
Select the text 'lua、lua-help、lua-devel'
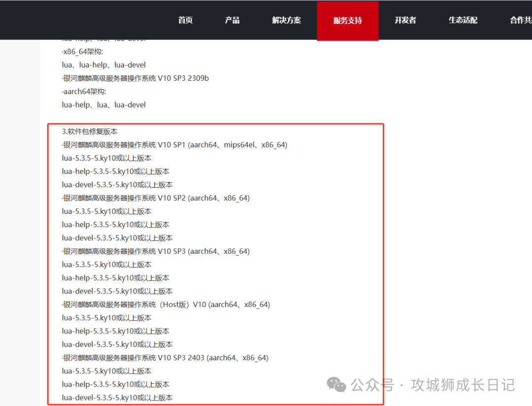tap(104, 65)
